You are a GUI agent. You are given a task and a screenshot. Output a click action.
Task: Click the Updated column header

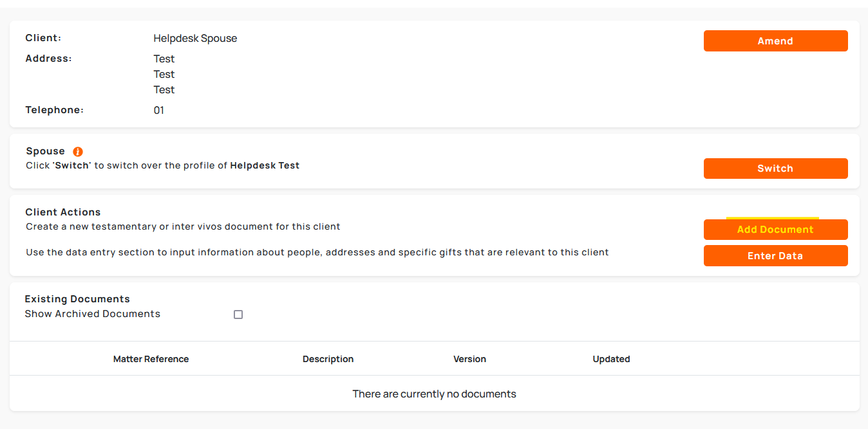[611, 359]
